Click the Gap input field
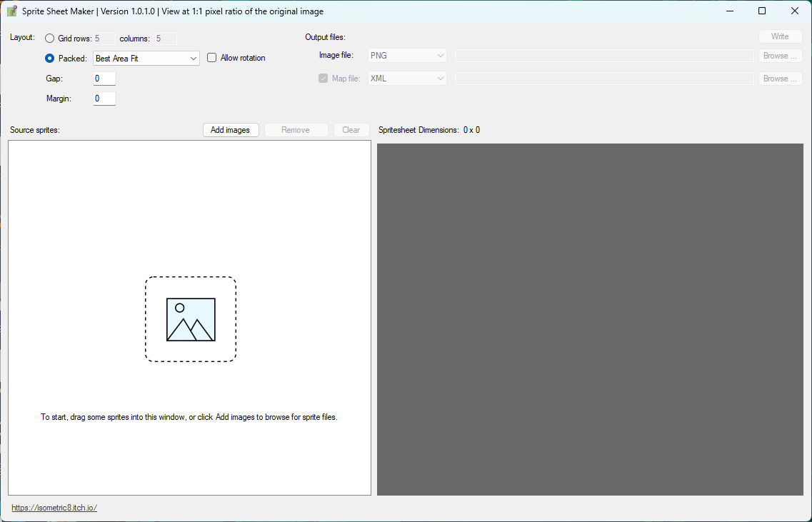The image size is (812, 522). tap(104, 79)
